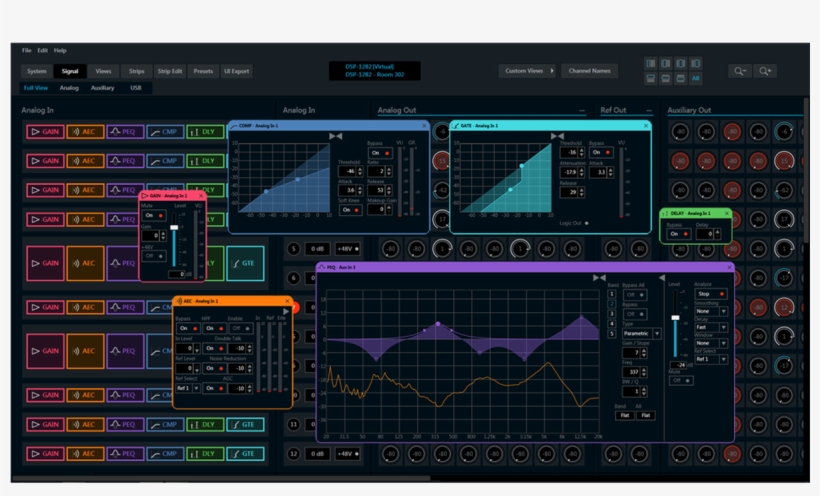820x496 pixels.
Task: Open the File menu
Action: tap(27, 50)
